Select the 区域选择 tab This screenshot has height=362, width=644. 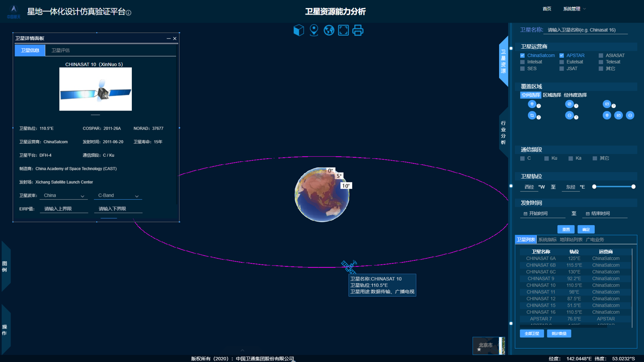click(x=551, y=95)
